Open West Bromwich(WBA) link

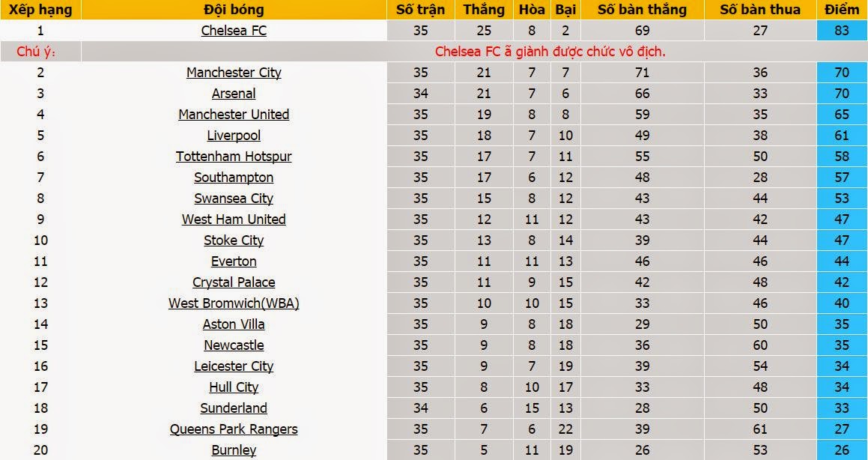click(x=234, y=303)
